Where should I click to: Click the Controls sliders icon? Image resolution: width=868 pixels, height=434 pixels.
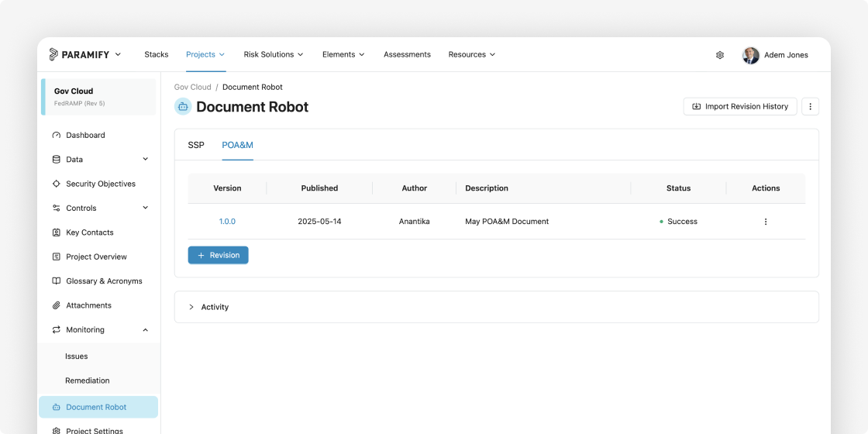coord(56,208)
